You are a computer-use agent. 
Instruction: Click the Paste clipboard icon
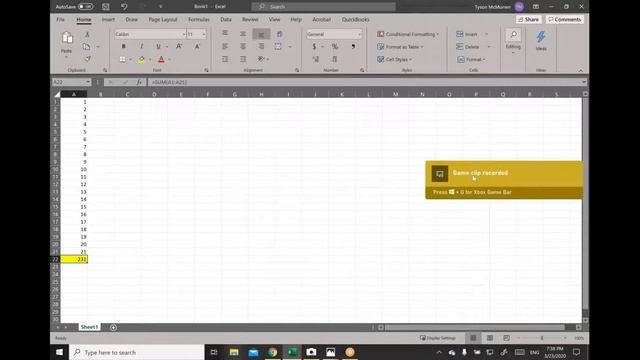click(x=67, y=38)
